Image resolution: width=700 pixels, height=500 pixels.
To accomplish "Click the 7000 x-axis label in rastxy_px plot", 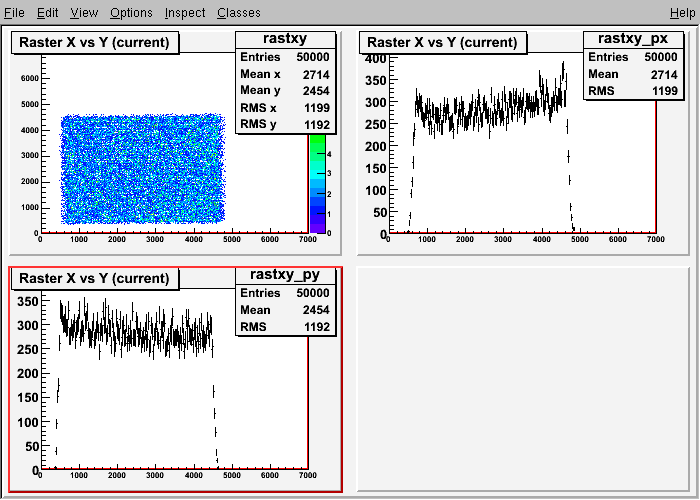I will click(655, 239).
